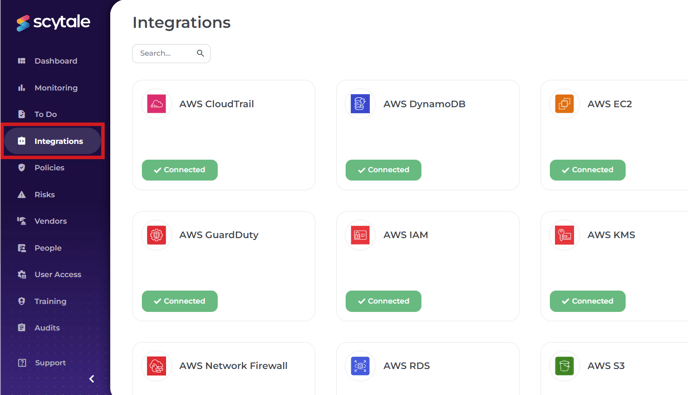Image resolution: width=688 pixels, height=395 pixels.
Task: Click the Integrations page heading
Action: [x=181, y=22]
